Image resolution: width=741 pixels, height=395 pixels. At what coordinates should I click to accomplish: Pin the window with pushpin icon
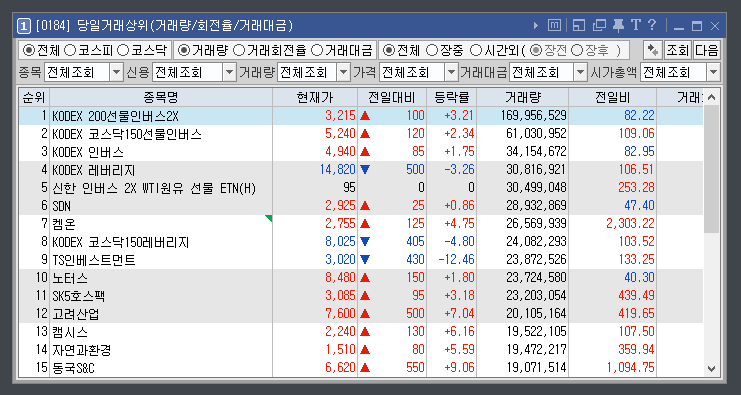618,26
